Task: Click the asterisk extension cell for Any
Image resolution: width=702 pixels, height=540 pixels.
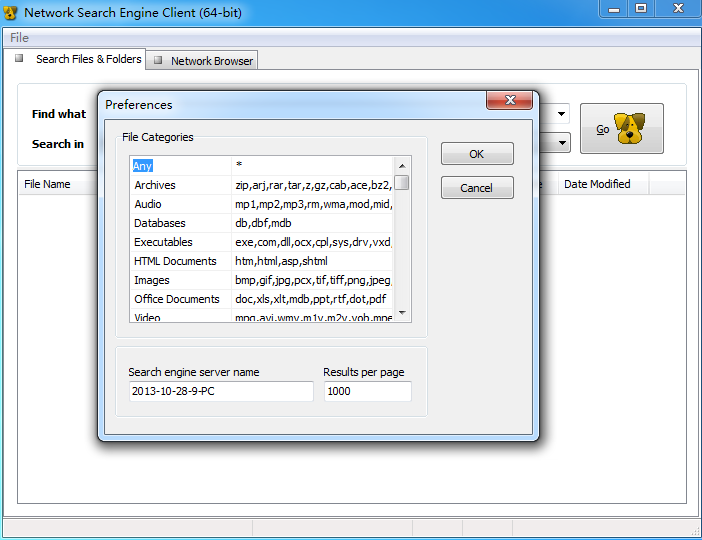Action: [312, 166]
